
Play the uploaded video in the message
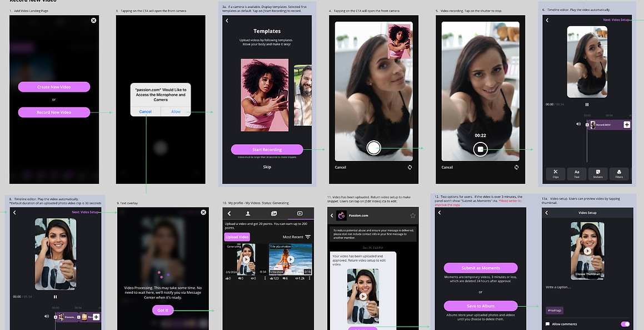coord(363,296)
